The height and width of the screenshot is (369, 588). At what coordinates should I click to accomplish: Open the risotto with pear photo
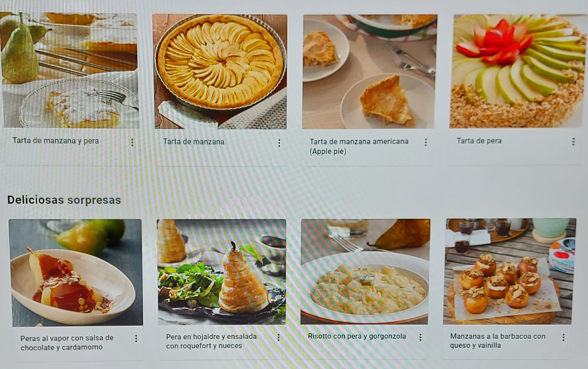[x=365, y=272]
